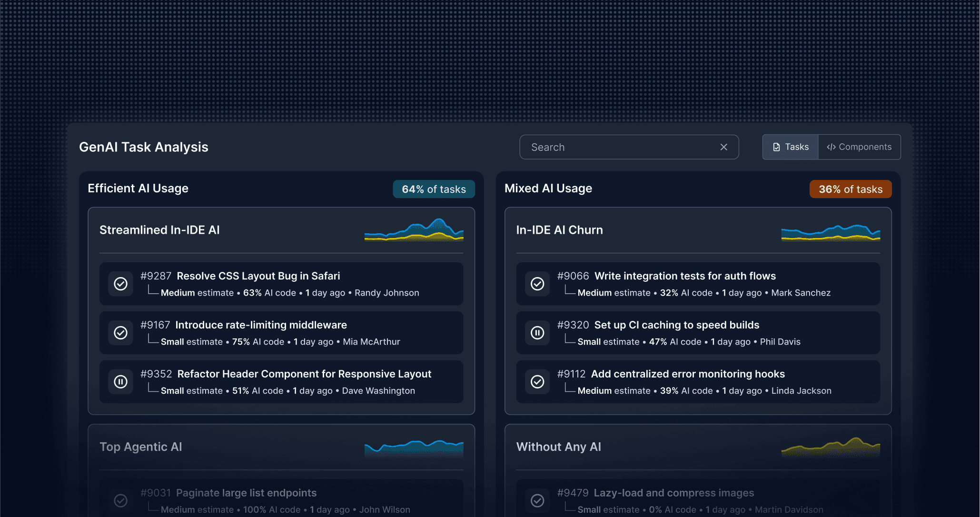Expand the Top Agentic AI section header
This screenshot has width=980, height=517.
(141, 447)
